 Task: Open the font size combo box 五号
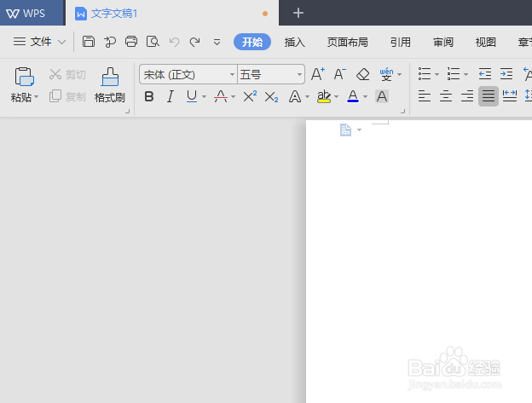pos(271,74)
